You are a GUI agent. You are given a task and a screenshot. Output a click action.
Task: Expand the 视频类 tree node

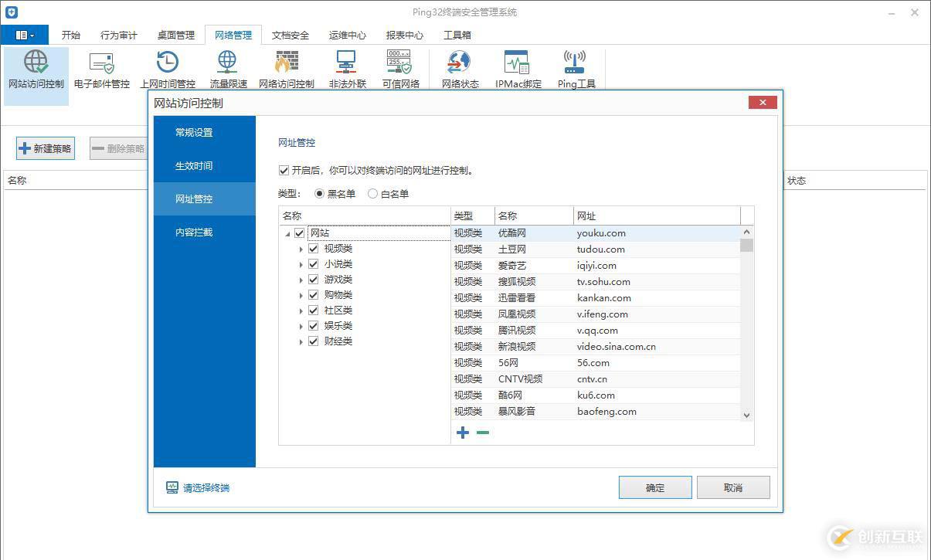coord(301,249)
